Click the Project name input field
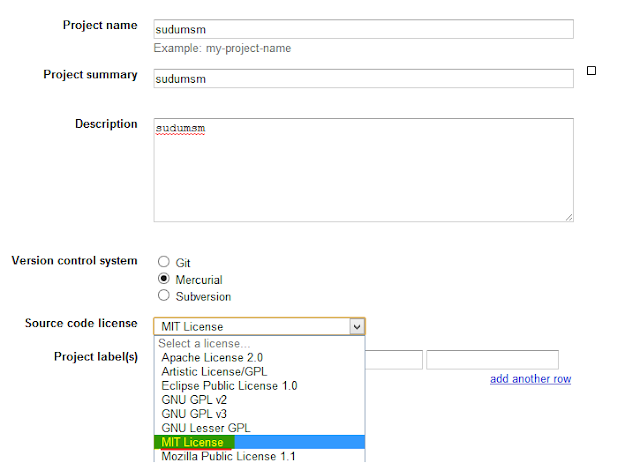This screenshot has height=463, width=640. (363, 29)
